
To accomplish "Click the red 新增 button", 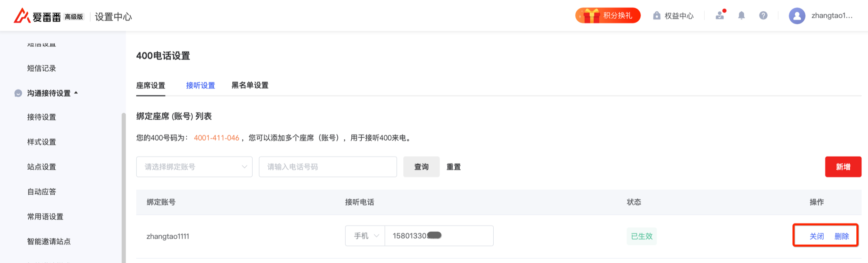I will [x=843, y=167].
